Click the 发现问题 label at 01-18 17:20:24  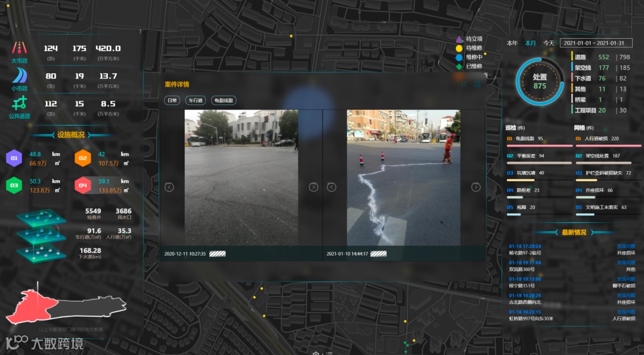click(x=626, y=246)
